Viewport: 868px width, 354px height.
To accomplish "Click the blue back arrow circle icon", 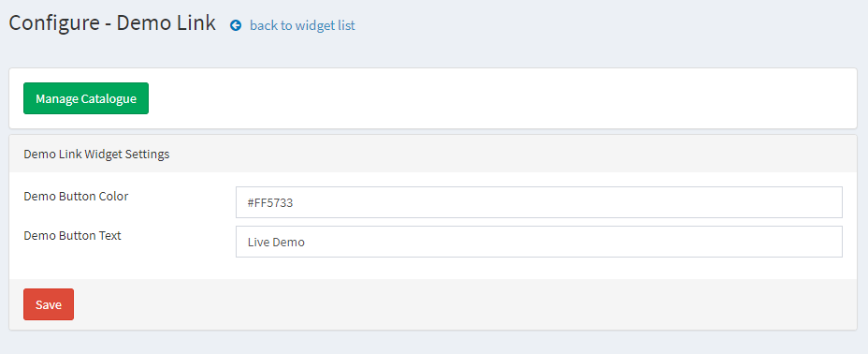I will (x=236, y=25).
